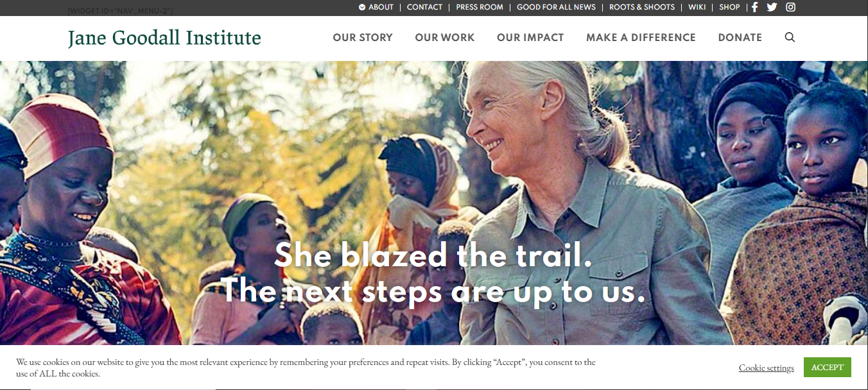Go to the Donate page
Viewport: 868px width, 390px height.
pyautogui.click(x=740, y=37)
